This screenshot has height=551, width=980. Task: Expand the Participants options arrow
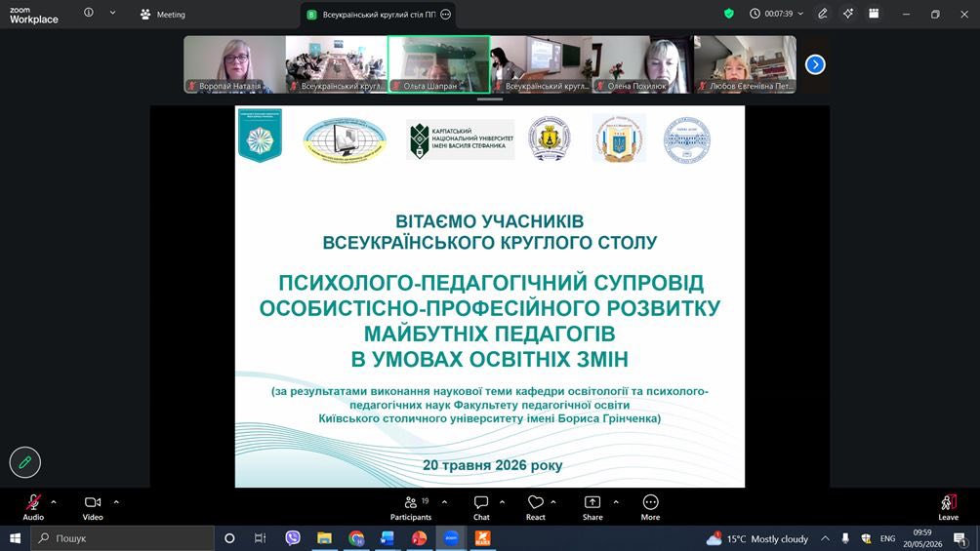pos(444,501)
